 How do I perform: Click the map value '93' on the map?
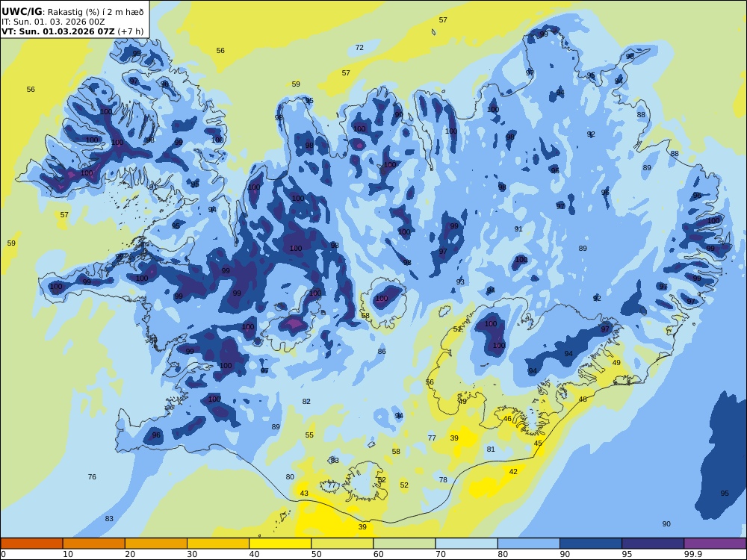point(460,282)
